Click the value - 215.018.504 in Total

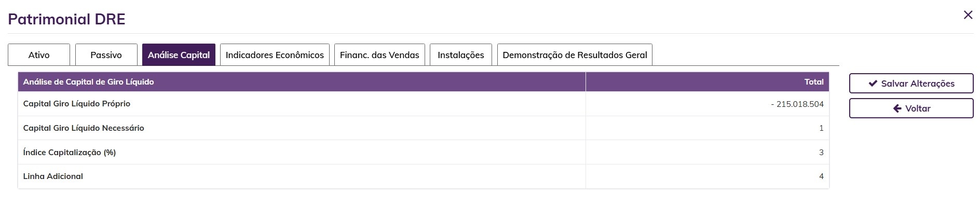797,104
